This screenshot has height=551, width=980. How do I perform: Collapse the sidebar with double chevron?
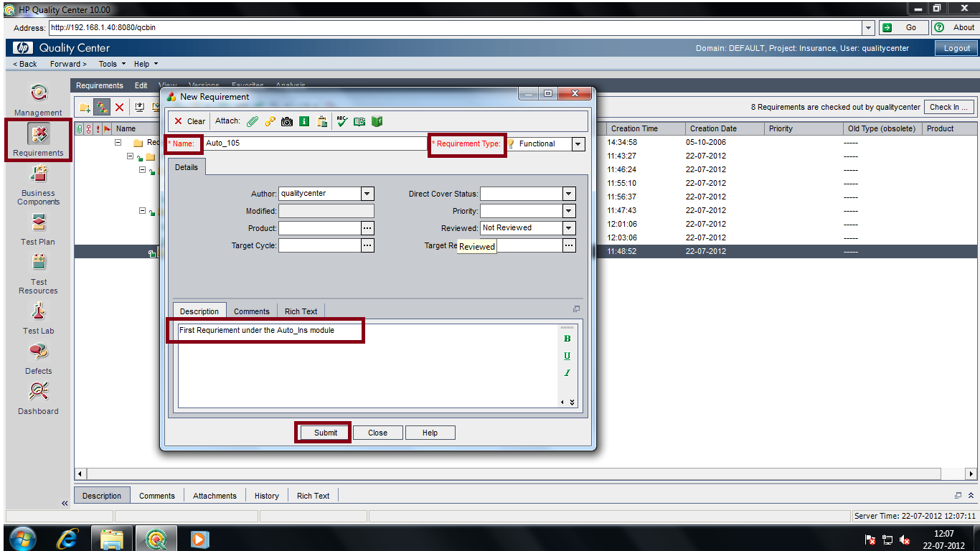[x=65, y=504]
